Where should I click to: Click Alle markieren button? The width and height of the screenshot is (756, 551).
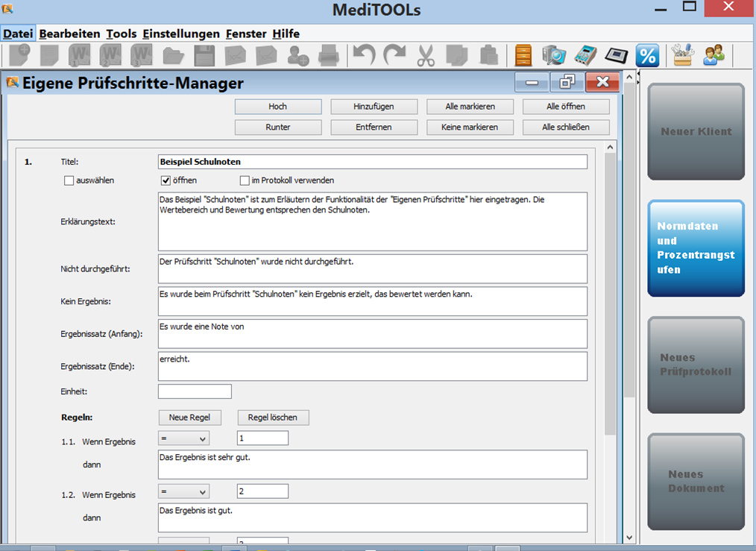tap(470, 107)
